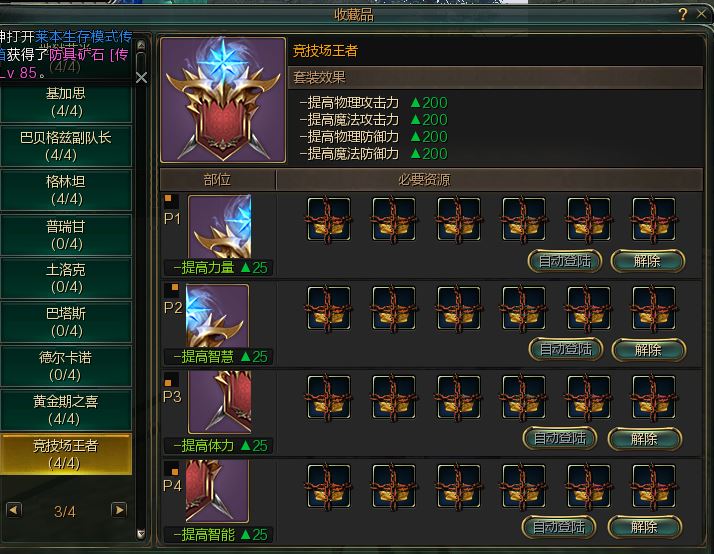Screen dimensions: 714x554
Task: Click second resource chest in P4 row
Action: pos(393,486)
